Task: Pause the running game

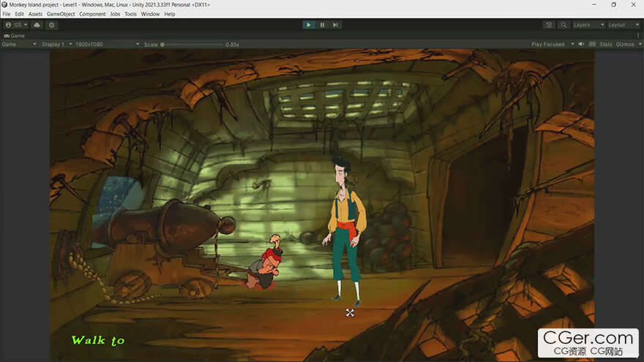Action: pos(322,25)
